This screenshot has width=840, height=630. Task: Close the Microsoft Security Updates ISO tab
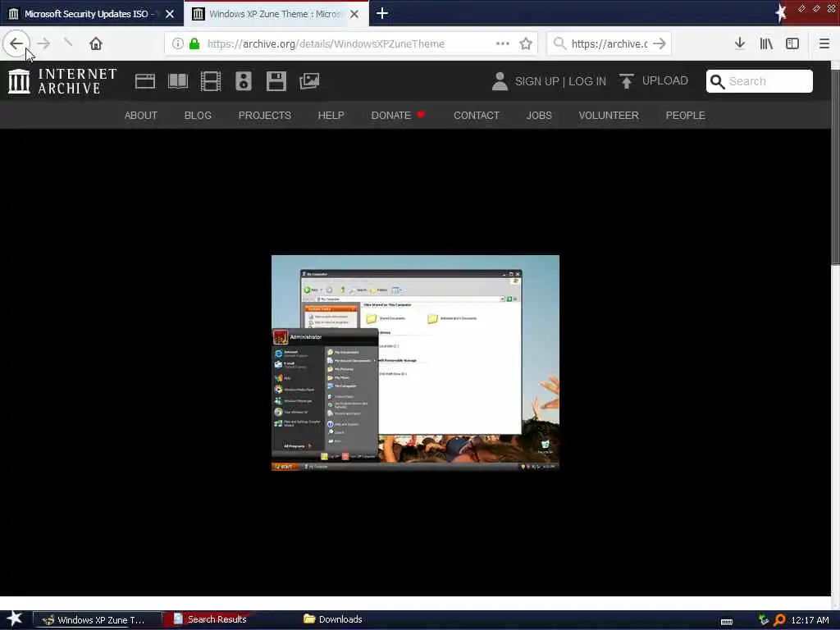click(169, 14)
